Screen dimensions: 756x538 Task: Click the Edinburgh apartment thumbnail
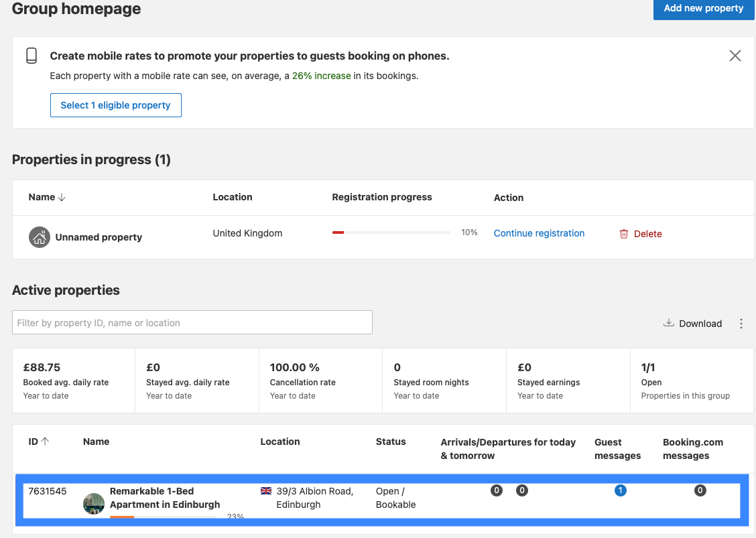coord(94,504)
